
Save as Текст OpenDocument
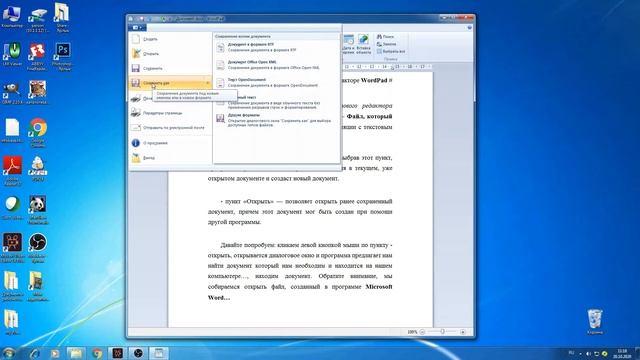click(x=276, y=83)
